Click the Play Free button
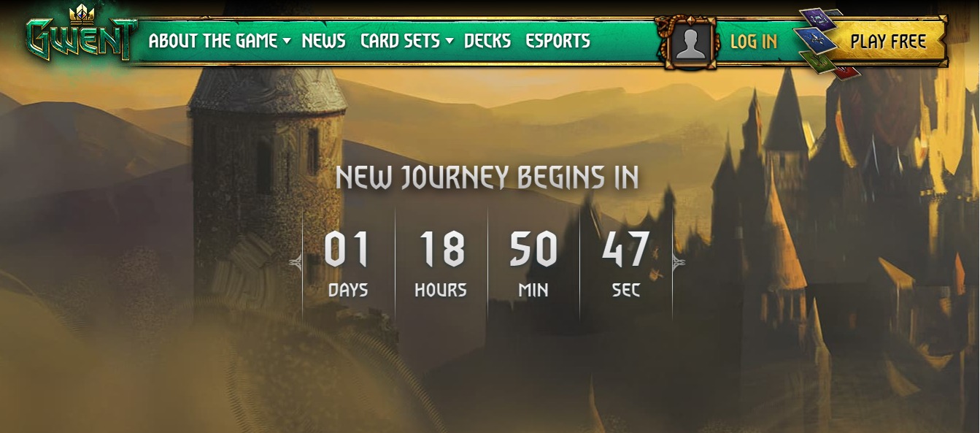This screenshot has width=980, height=433. pos(888,42)
